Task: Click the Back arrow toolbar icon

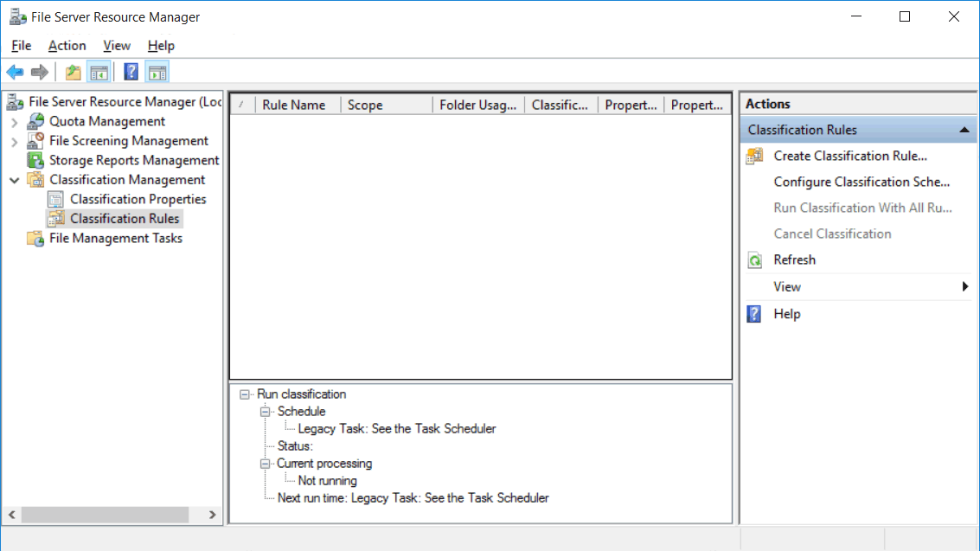Action: (x=15, y=73)
